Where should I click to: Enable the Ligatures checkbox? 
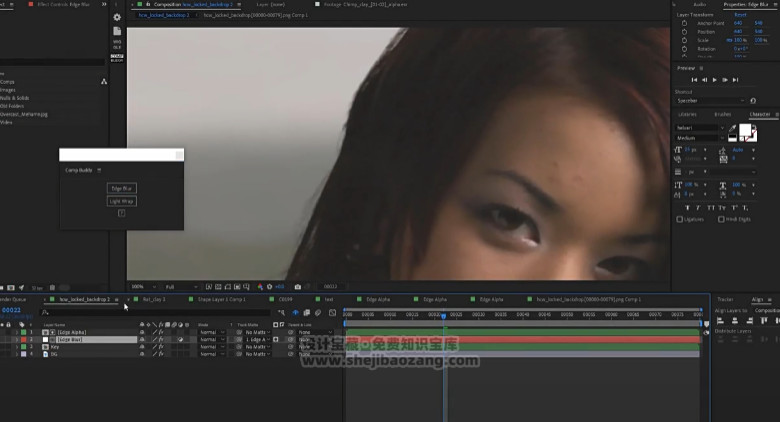click(680, 219)
